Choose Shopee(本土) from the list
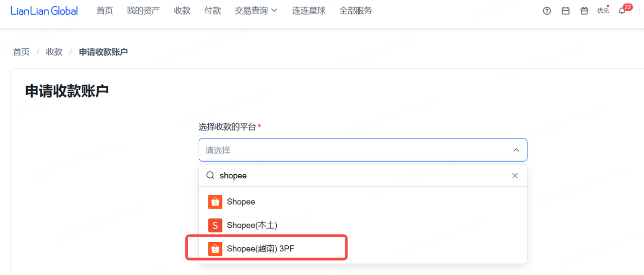Screen dimensions: 644x275 point(252,225)
